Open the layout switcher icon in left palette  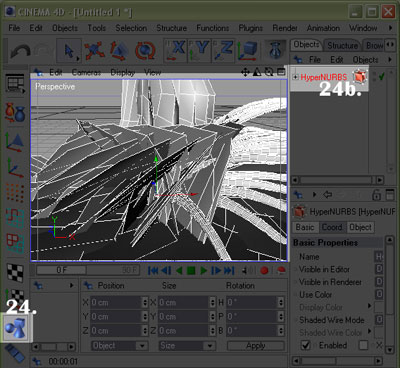(x=15, y=83)
